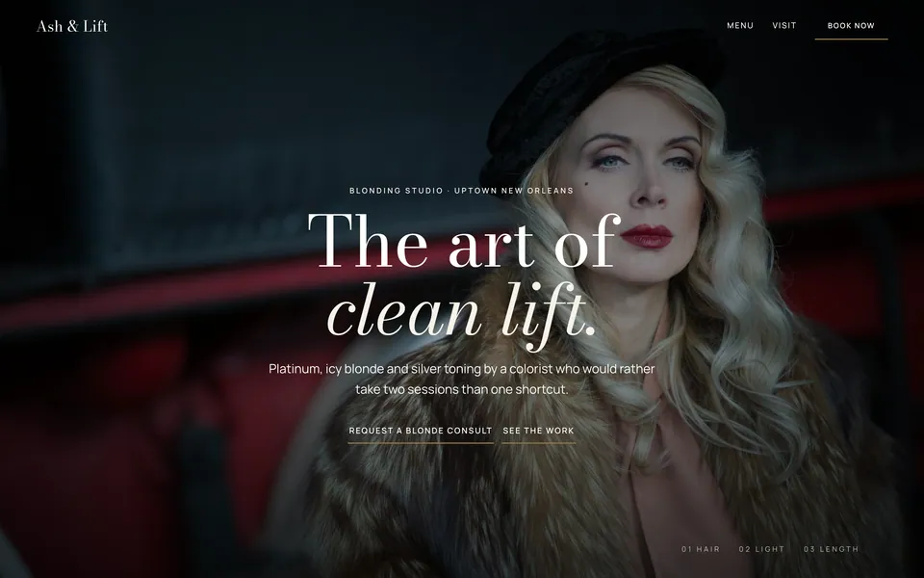Open the MENU navigation link

coord(740,25)
